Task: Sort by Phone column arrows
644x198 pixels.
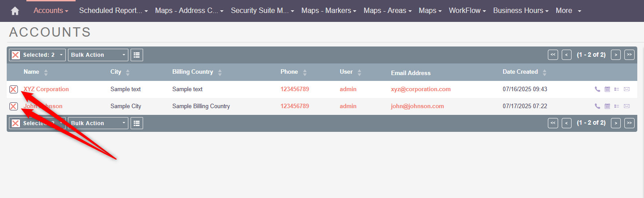Action: click(x=305, y=72)
